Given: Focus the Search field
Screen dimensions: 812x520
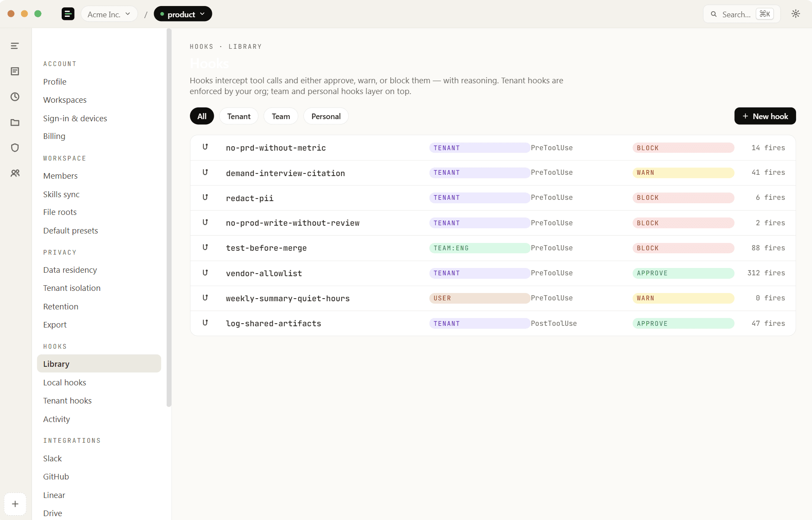Looking at the screenshot, I should tap(742, 14).
